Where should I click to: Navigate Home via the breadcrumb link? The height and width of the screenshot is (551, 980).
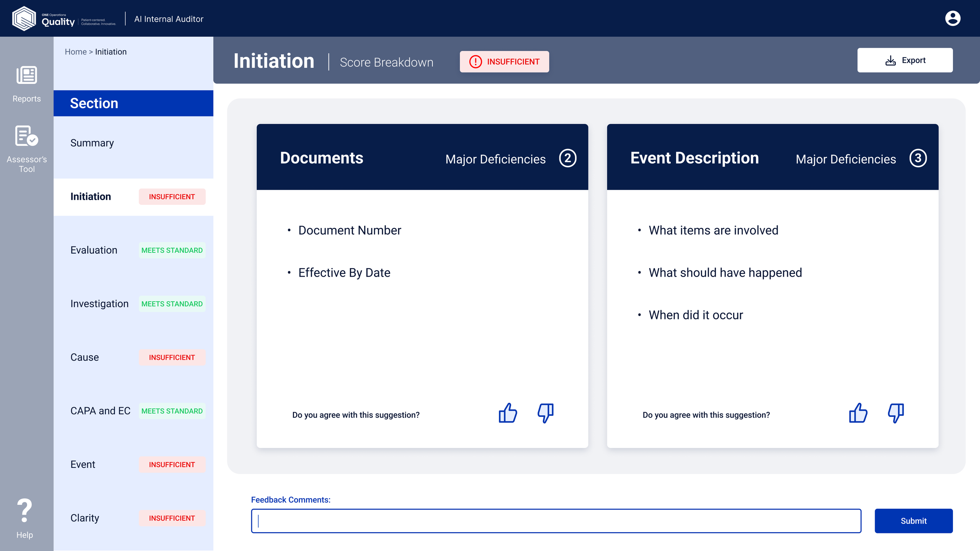coord(76,51)
